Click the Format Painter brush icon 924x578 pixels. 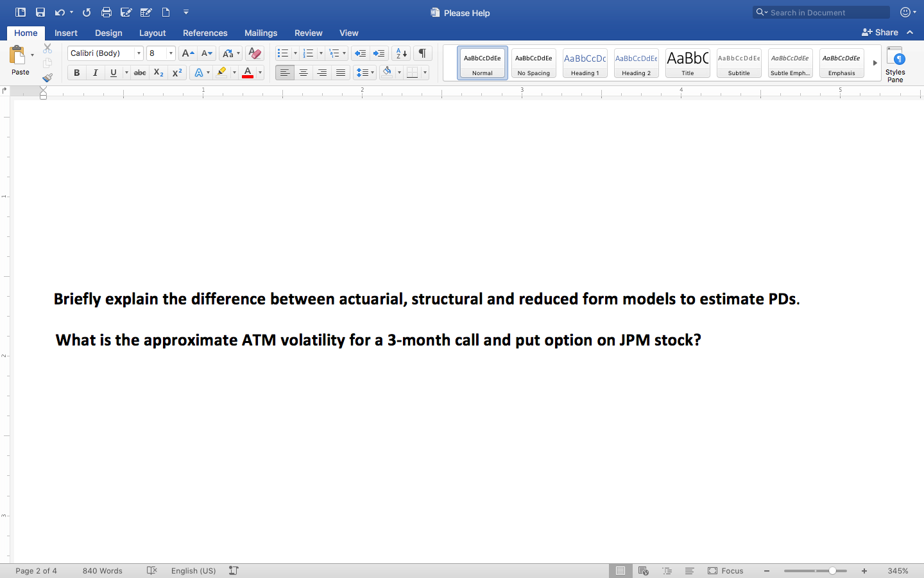pyautogui.click(x=47, y=78)
